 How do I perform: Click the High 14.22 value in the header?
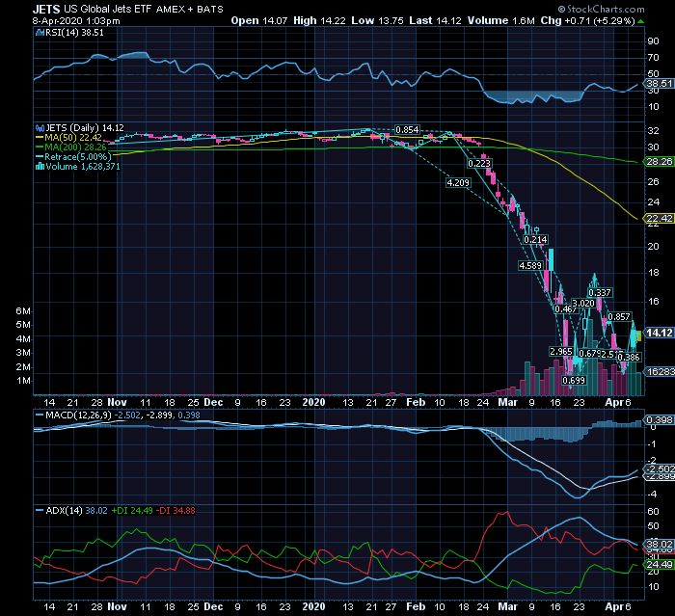click(319, 20)
